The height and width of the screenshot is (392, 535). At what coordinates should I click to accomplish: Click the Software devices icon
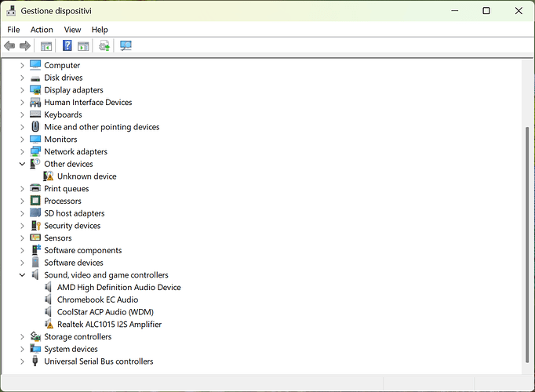pyautogui.click(x=35, y=262)
